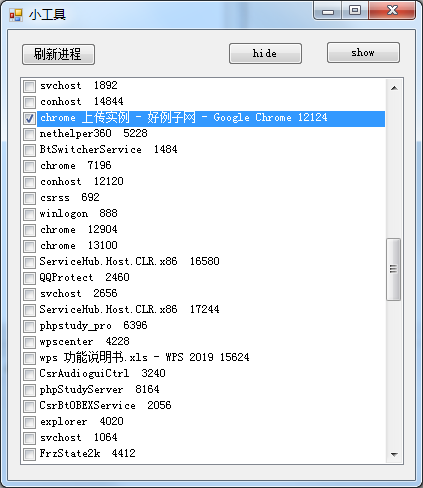This screenshot has width=423, height=488.
Task: Click the vertical scrollbar thumb
Action: 394,269
